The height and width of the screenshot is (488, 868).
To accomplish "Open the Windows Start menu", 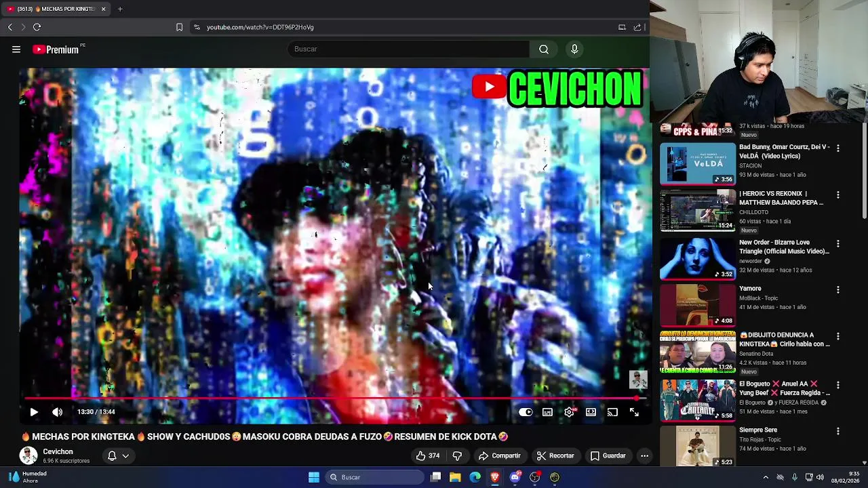I will pos(314,477).
